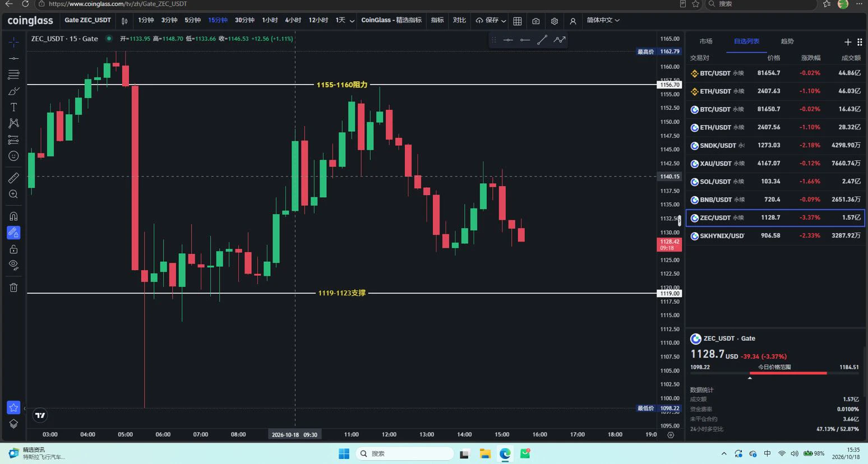Image resolution: width=868 pixels, height=464 pixels.
Task: Grab the floating drawing toolbar handle
Action: [x=493, y=40]
